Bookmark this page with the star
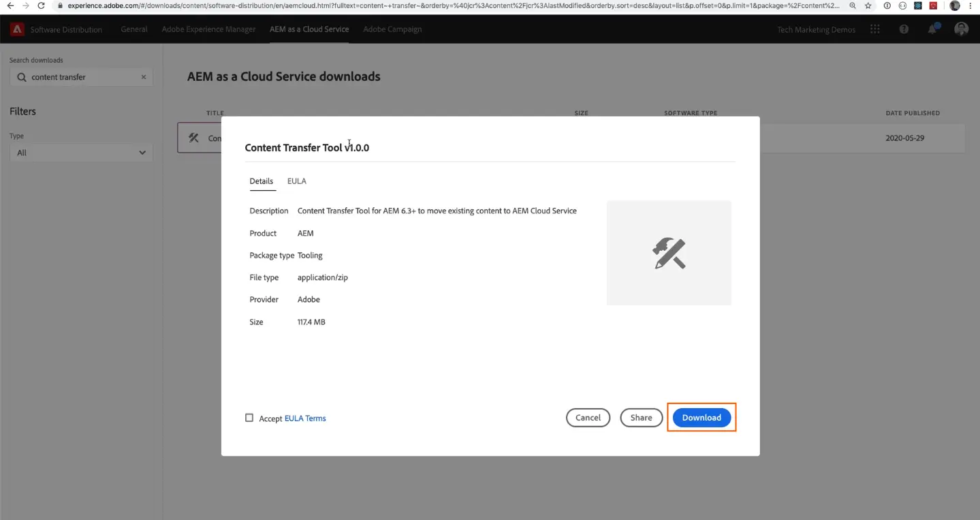Image resolution: width=980 pixels, height=520 pixels. point(868,5)
